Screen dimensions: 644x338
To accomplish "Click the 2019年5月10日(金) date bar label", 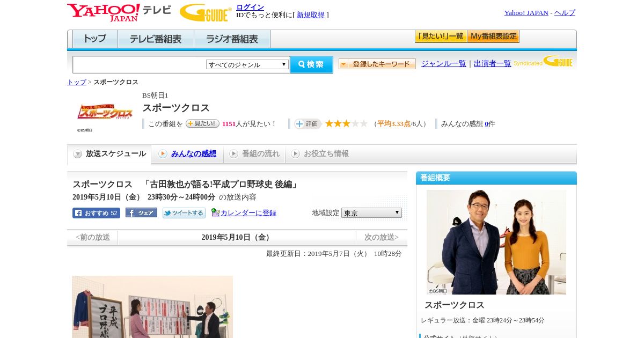I will [x=237, y=237].
